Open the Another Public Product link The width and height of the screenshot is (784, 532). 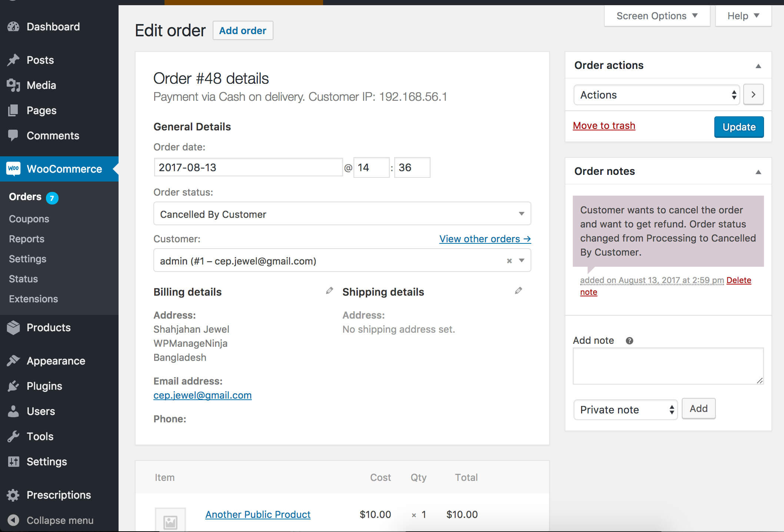point(258,514)
